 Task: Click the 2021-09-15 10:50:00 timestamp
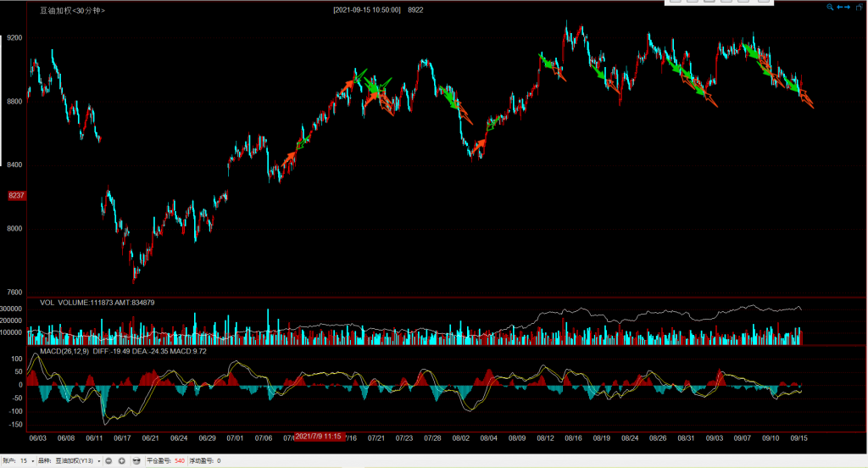367,10
